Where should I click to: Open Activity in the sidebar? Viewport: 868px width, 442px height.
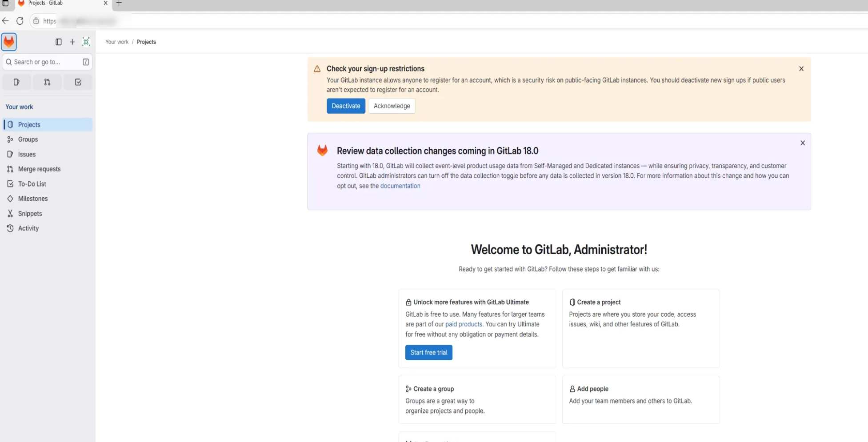[x=48, y=228]
